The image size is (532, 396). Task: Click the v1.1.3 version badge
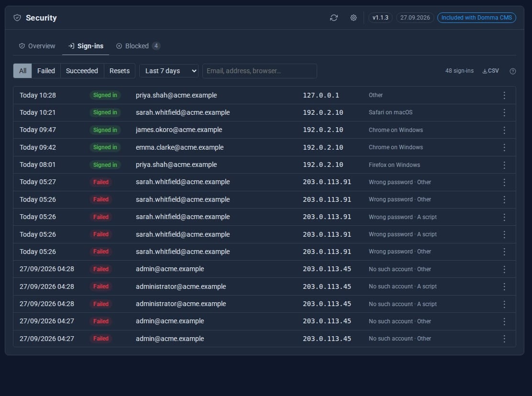pyautogui.click(x=380, y=18)
